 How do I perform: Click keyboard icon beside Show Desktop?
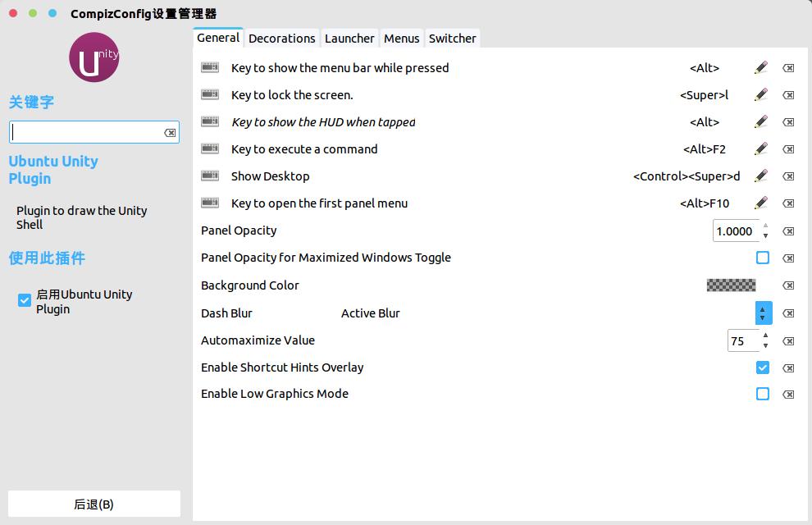[210, 176]
